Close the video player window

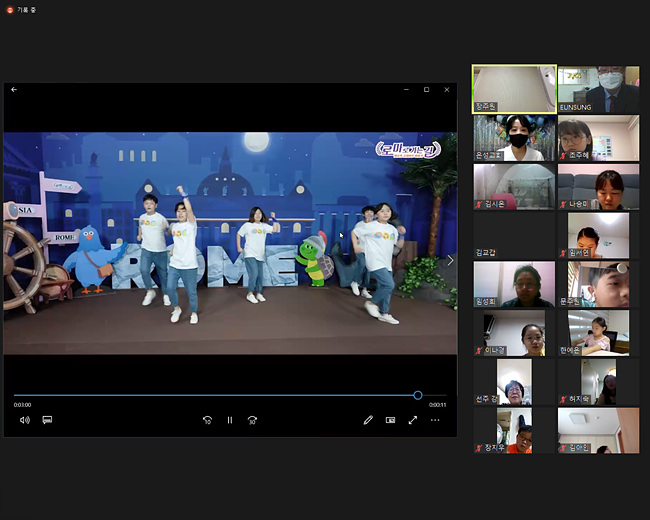(x=446, y=90)
